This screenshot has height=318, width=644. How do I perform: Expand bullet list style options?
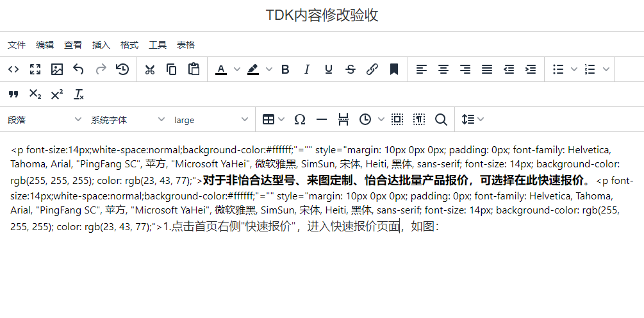(574, 69)
